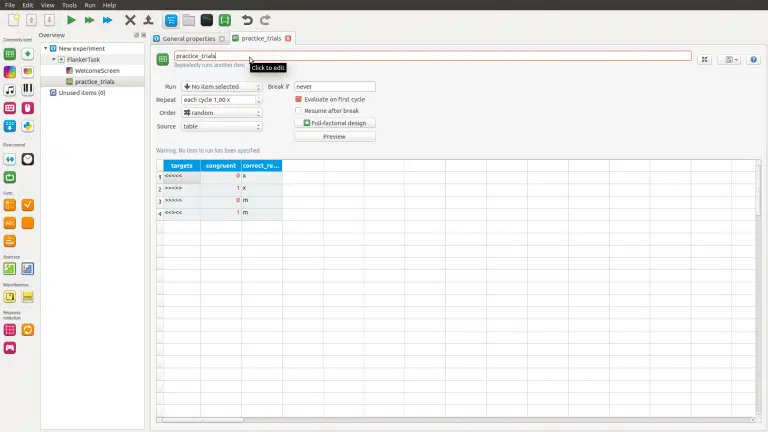
Task: Select the sampler music-note item
Action: click(x=10, y=90)
